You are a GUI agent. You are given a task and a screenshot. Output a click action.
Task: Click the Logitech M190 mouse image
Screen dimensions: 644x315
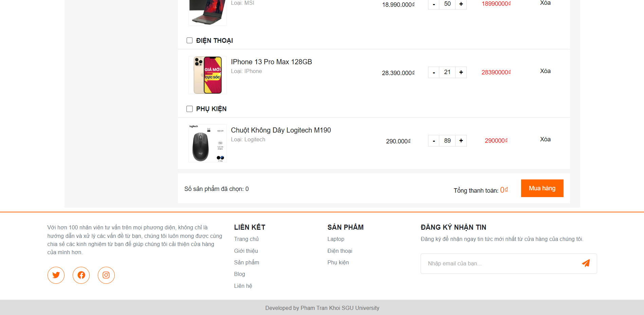(x=207, y=143)
